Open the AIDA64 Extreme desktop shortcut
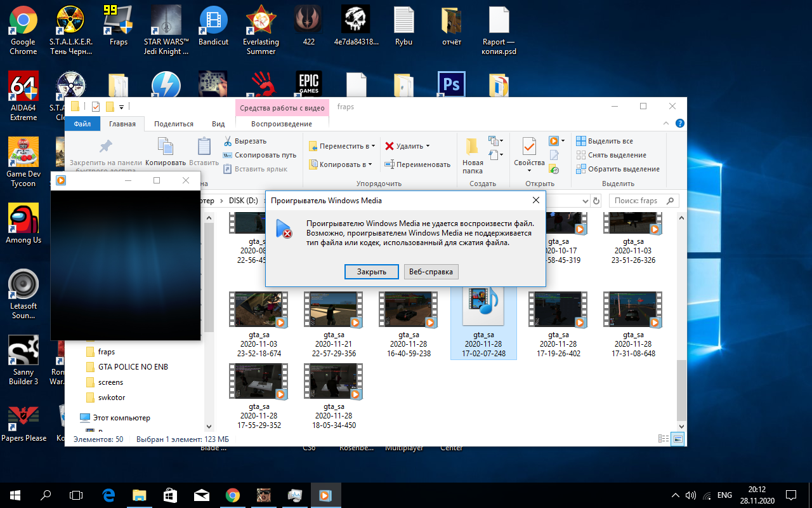This screenshot has height=508, width=812. [x=23, y=96]
